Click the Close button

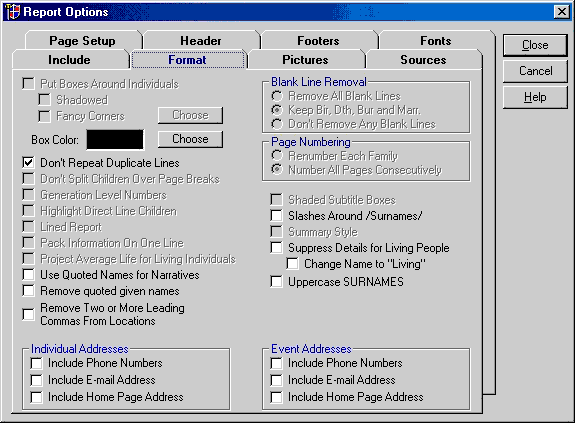pyautogui.click(x=535, y=45)
